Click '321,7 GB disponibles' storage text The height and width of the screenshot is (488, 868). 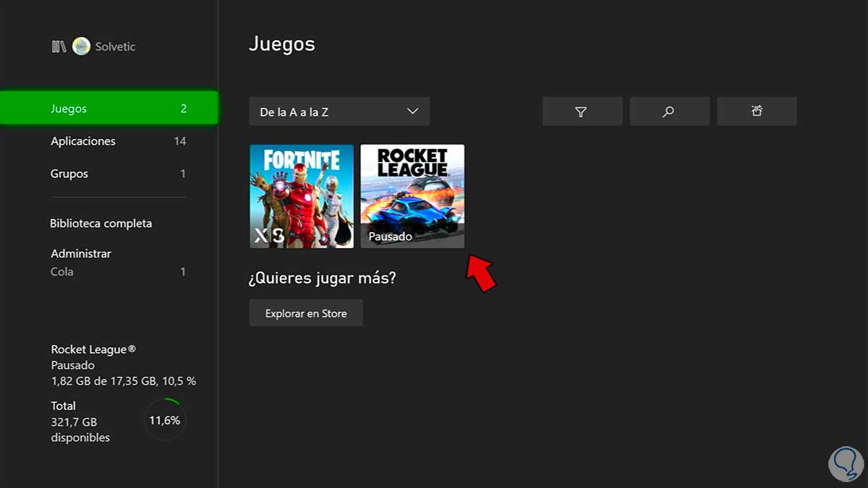click(x=80, y=429)
